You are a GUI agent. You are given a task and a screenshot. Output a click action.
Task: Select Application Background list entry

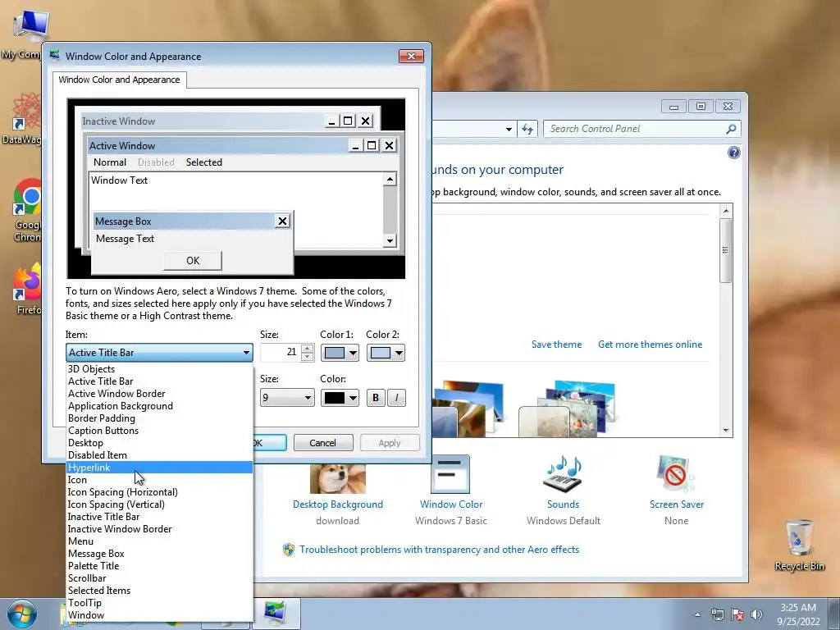click(x=159, y=405)
